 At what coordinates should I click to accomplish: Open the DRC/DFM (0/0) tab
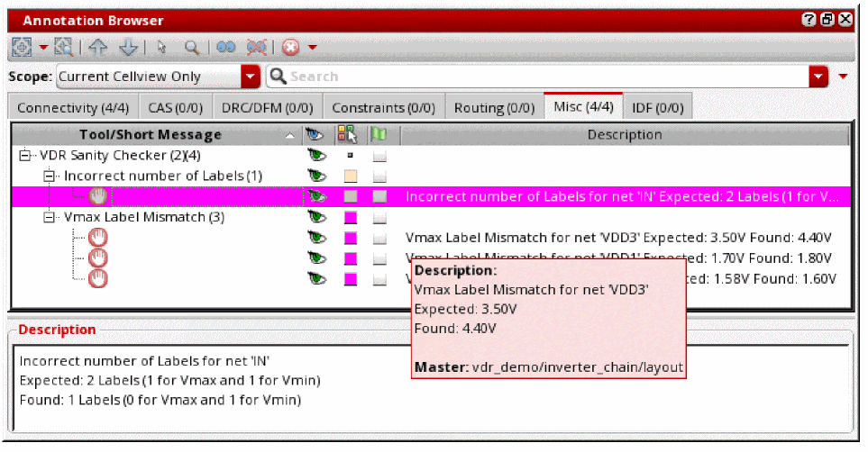[x=268, y=107]
